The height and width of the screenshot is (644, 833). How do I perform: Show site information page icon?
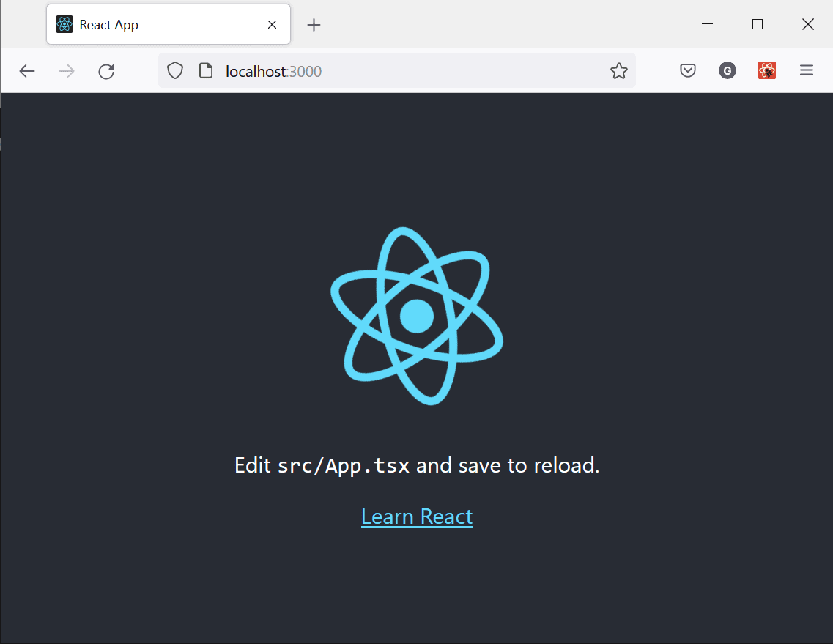[x=206, y=70]
